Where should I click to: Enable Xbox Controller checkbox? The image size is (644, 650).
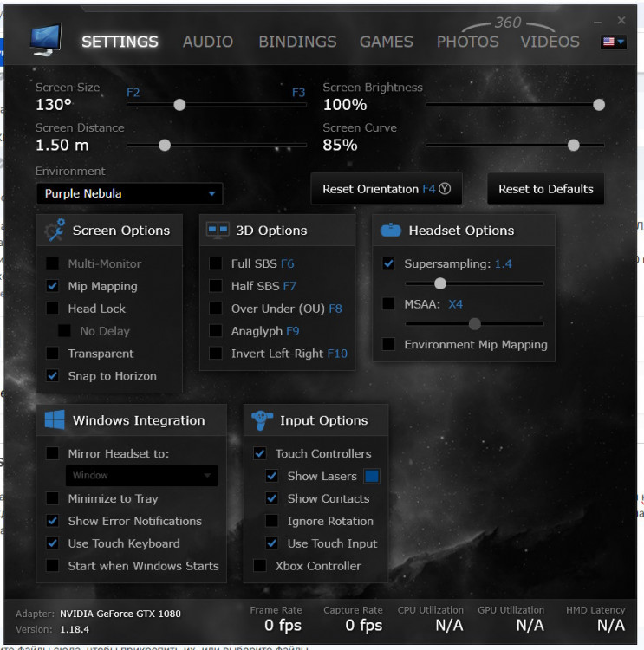tap(259, 565)
